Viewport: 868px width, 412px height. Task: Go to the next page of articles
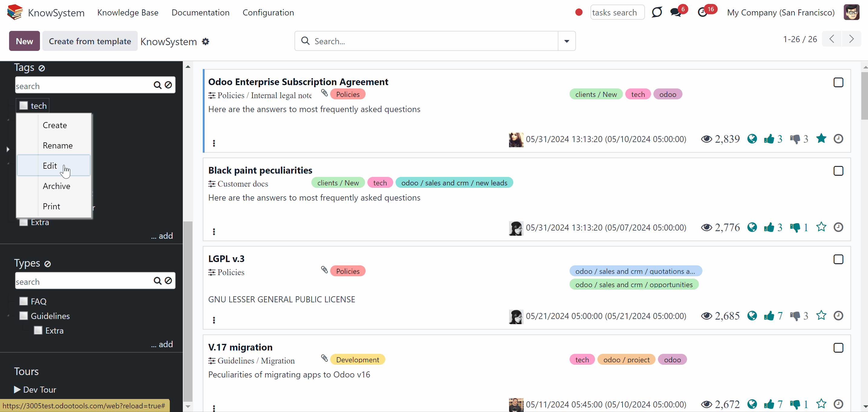click(851, 39)
